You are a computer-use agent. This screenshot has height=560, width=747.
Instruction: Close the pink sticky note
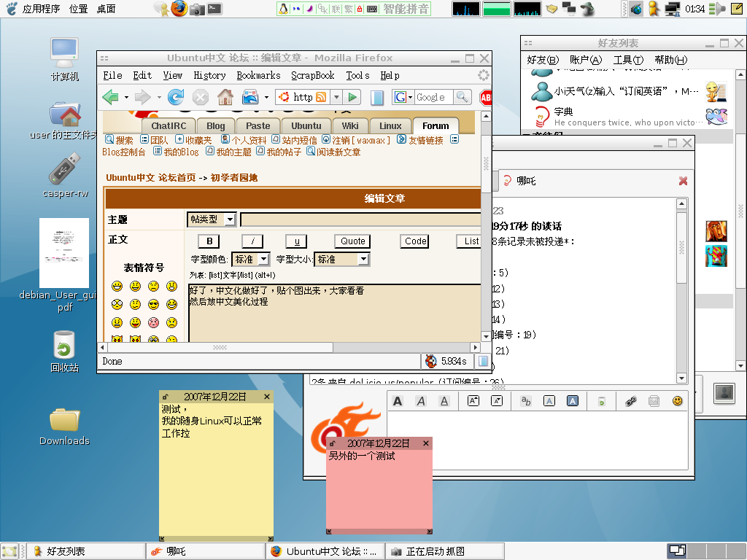pos(426,443)
